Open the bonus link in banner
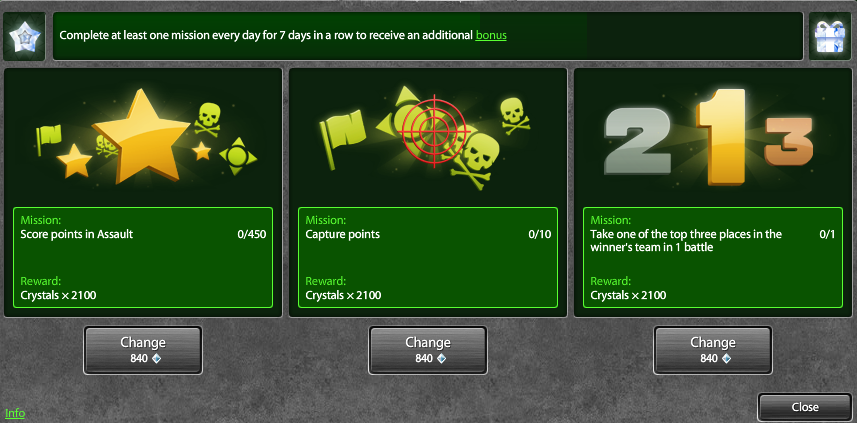857x423 pixels. pos(491,35)
